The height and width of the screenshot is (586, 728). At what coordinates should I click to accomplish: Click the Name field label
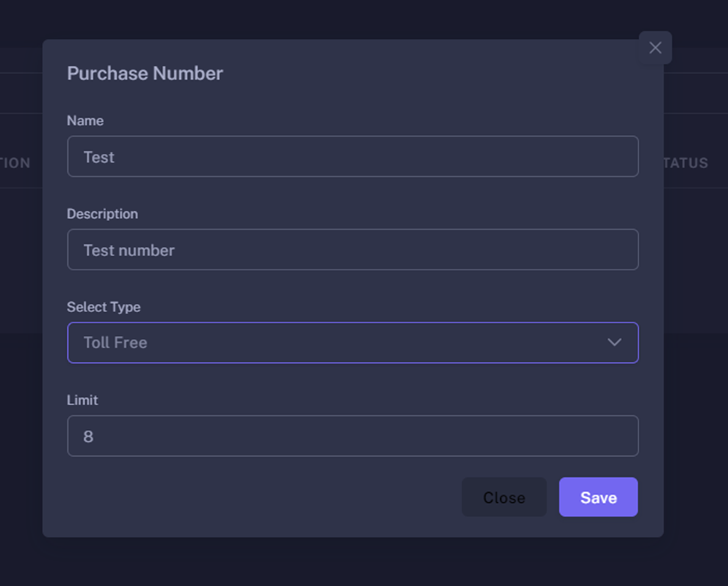tap(85, 121)
